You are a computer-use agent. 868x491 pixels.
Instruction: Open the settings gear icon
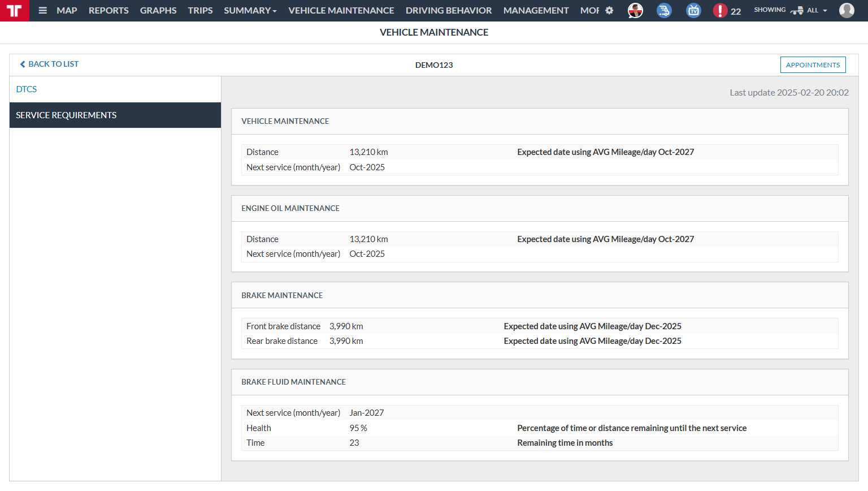[x=609, y=11]
